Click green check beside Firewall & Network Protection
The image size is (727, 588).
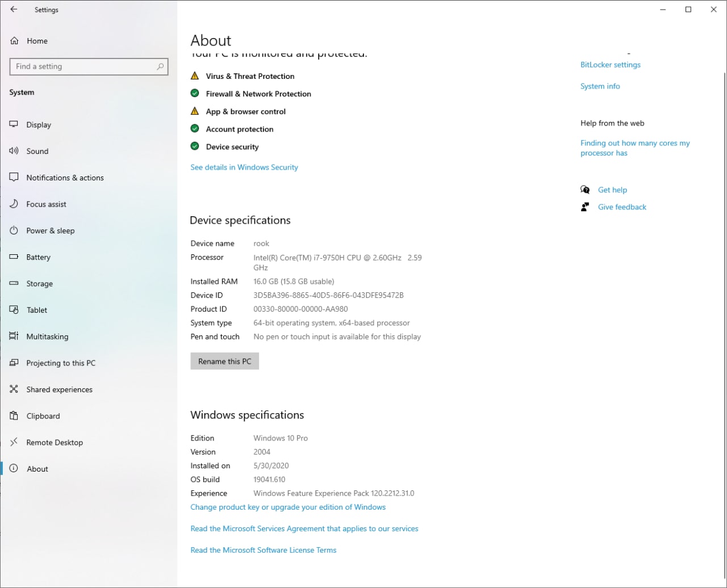coord(195,93)
